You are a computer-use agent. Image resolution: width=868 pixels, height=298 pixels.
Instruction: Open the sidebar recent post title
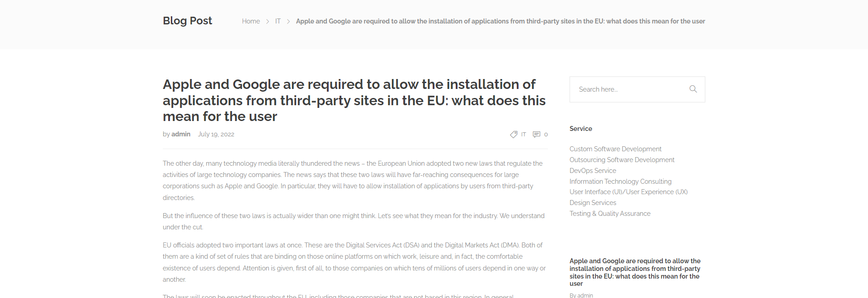click(x=635, y=272)
